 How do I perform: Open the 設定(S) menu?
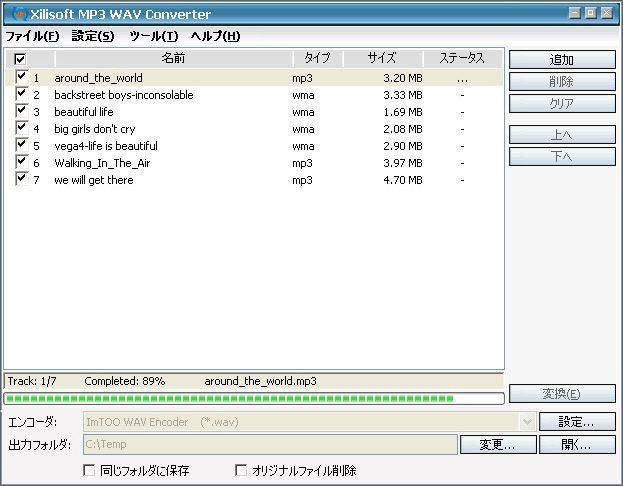click(92, 36)
